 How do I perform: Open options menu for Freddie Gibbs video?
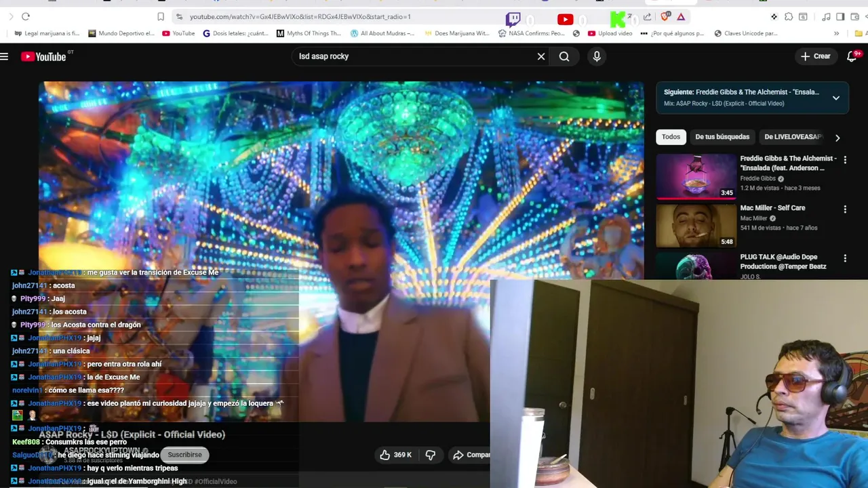click(x=845, y=159)
